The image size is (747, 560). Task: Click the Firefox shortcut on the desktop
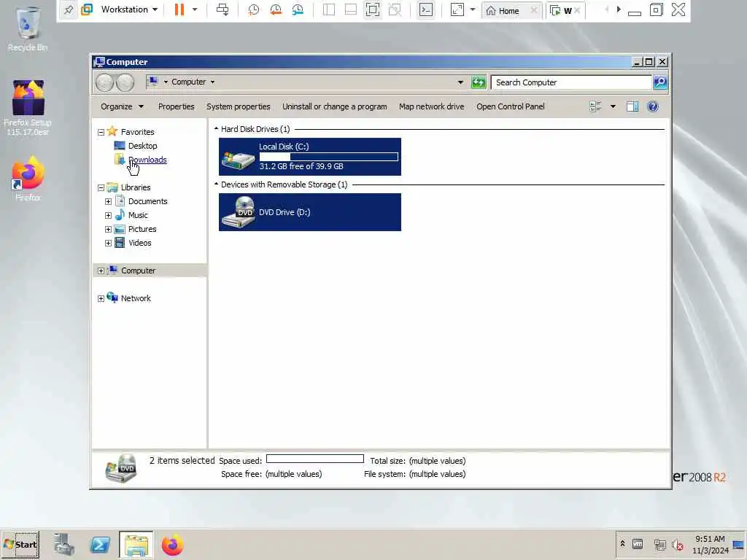[x=28, y=179]
